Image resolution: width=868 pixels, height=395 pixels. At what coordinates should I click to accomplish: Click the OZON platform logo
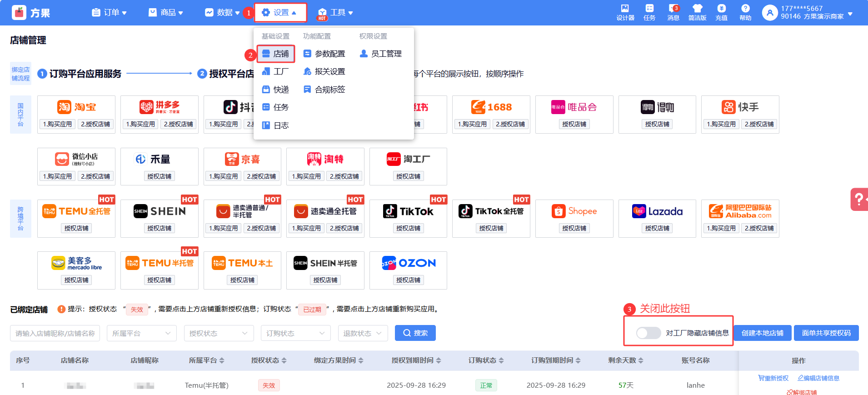point(409,263)
